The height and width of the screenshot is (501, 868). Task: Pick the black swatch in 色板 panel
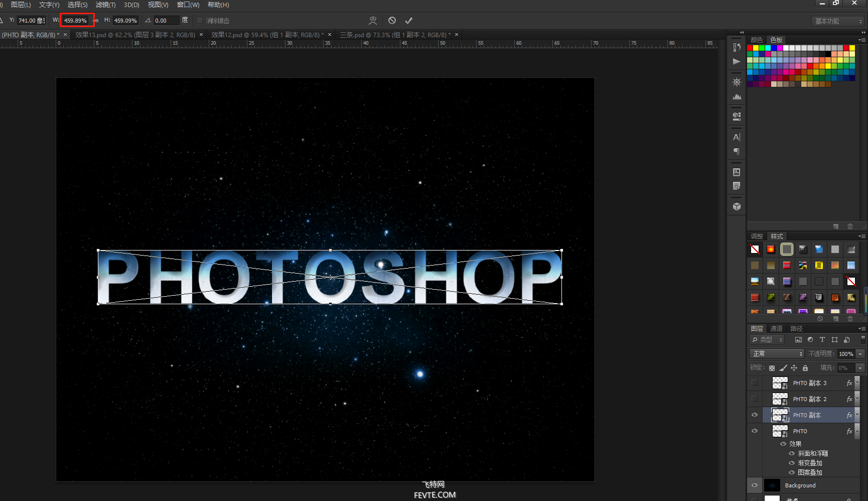(x=828, y=54)
